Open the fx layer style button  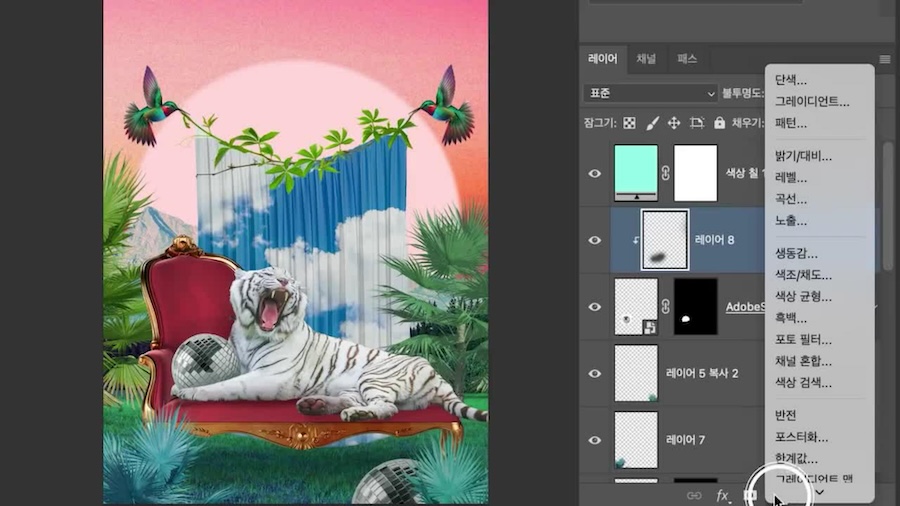[723, 495]
